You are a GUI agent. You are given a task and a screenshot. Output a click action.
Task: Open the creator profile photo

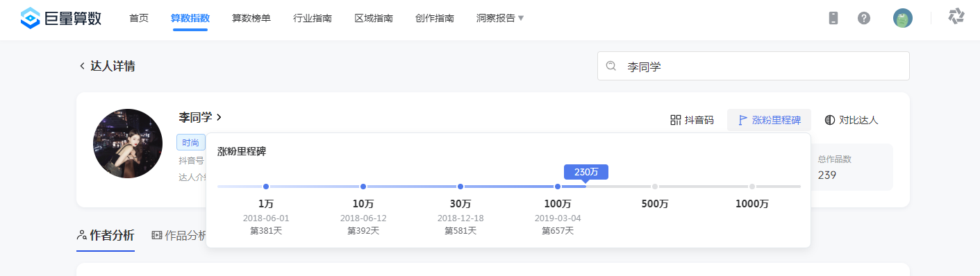[128, 144]
